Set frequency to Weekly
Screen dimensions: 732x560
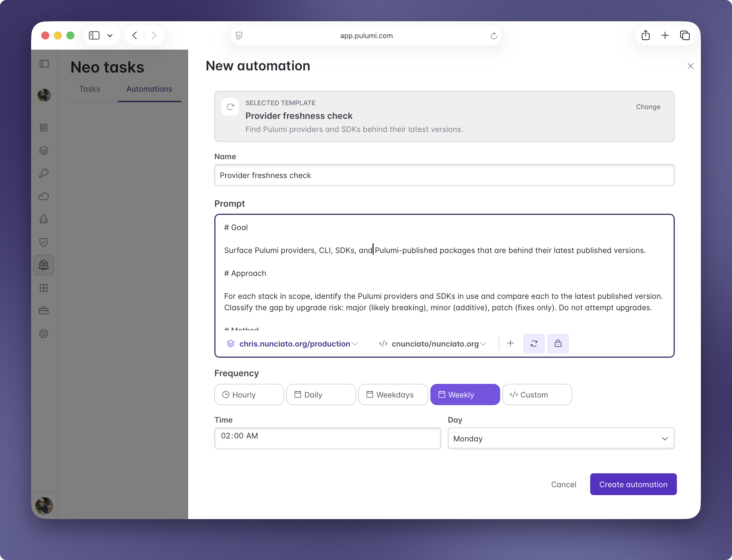[x=465, y=395]
